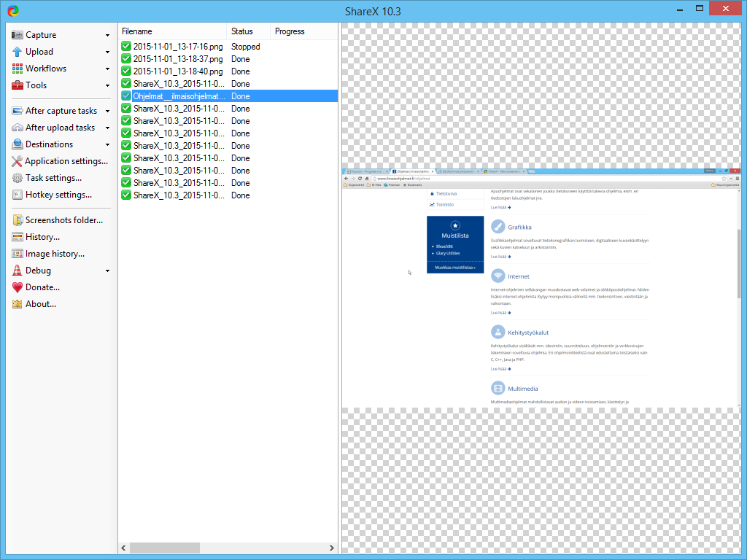
Task: Click green check icon of 2015-11-01_13-18-40.png
Action: point(126,71)
